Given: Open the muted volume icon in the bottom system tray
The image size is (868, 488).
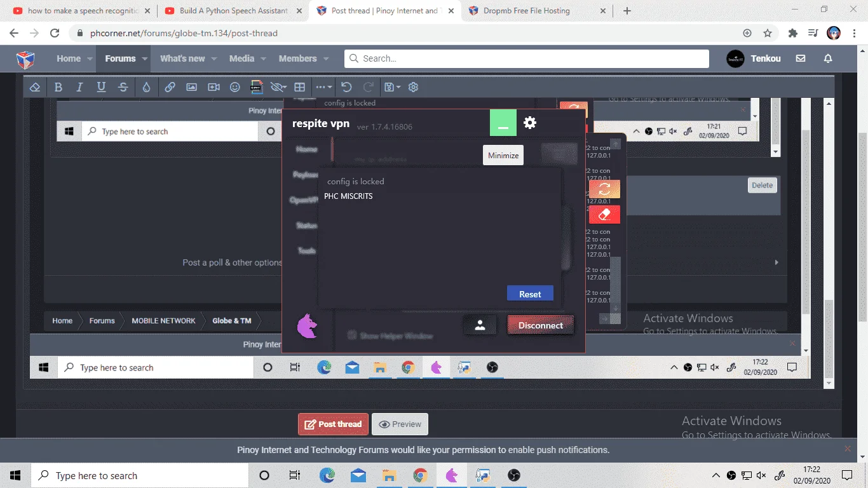Looking at the screenshot, I should (x=763, y=475).
